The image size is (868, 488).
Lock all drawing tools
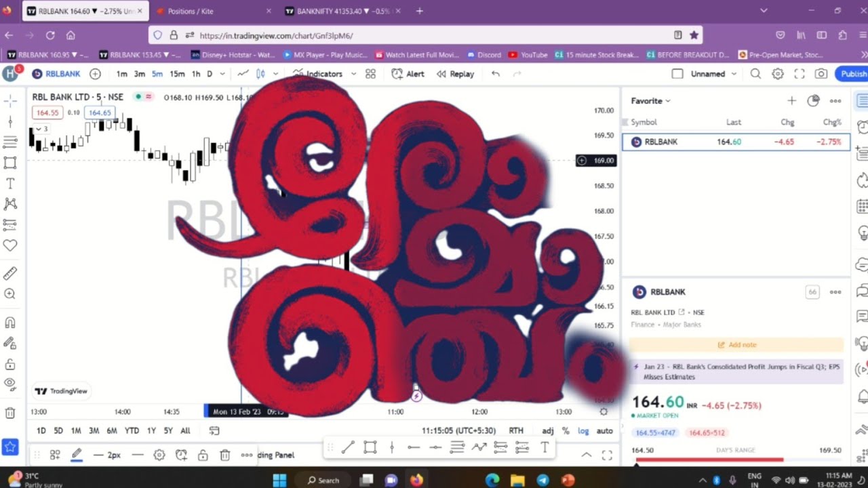pos(10,364)
